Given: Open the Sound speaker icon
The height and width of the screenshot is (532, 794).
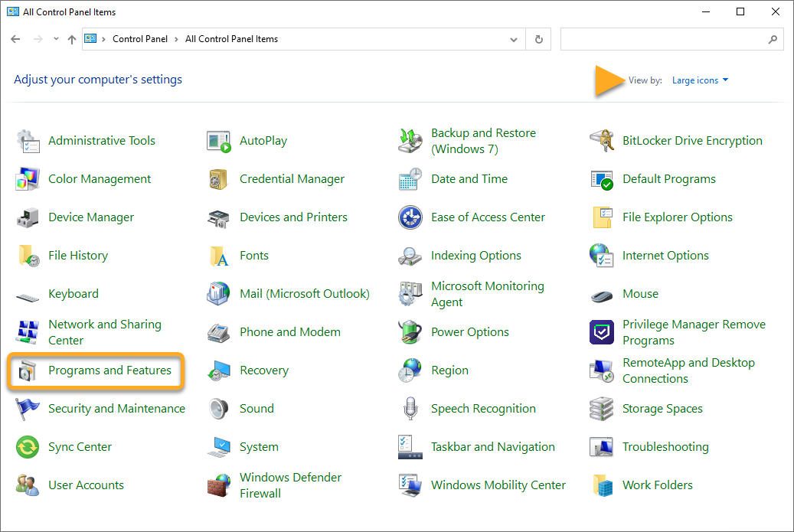Looking at the screenshot, I should coord(219,409).
